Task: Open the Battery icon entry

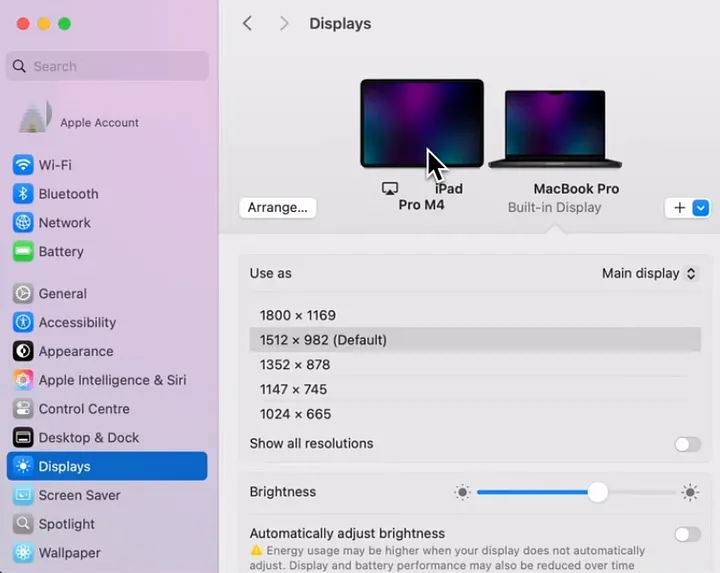Action: (23, 252)
